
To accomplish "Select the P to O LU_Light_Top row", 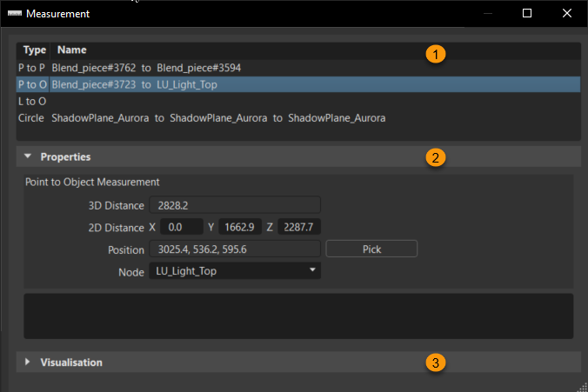I will 298,84.
